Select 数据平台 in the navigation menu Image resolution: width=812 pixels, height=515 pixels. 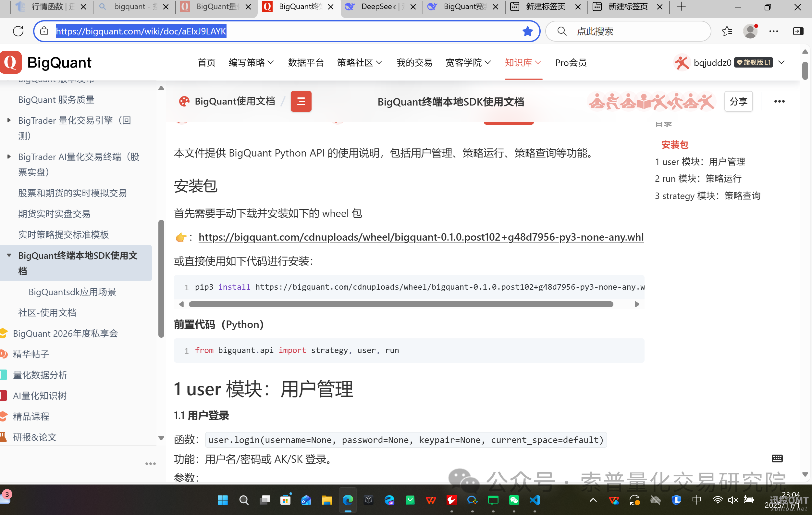(306, 62)
